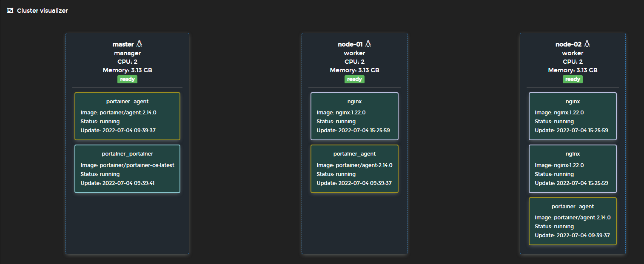Click the Cluster visualizer logo icon
Image resolution: width=644 pixels, height=264 pixels.
[x=10, y=10]
